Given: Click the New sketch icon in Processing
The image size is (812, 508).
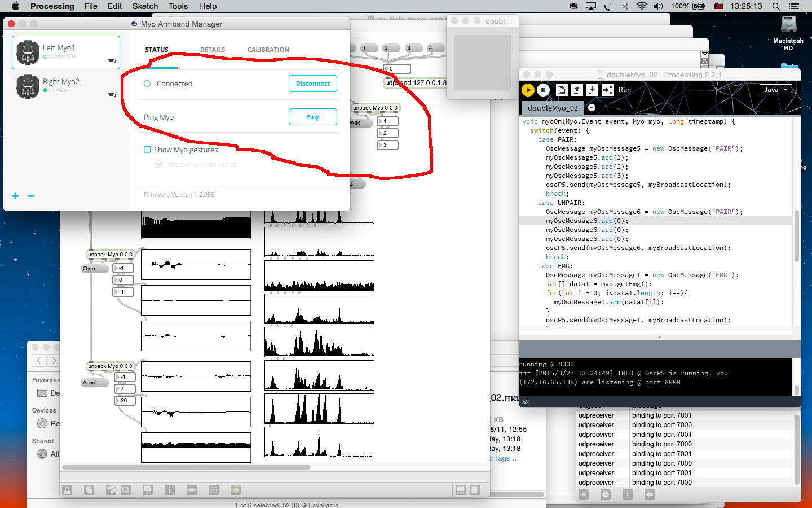Looking at the screenshot, I should [562, 90].
